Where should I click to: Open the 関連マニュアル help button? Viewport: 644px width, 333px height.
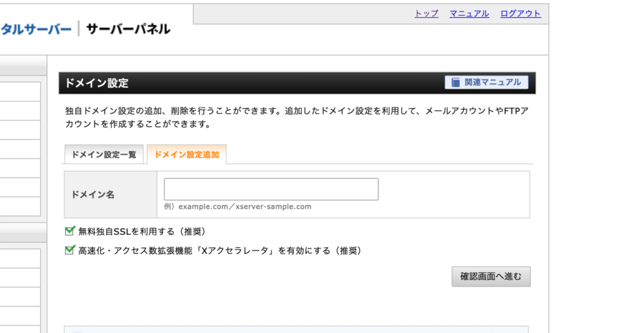(x=486, y=82)
